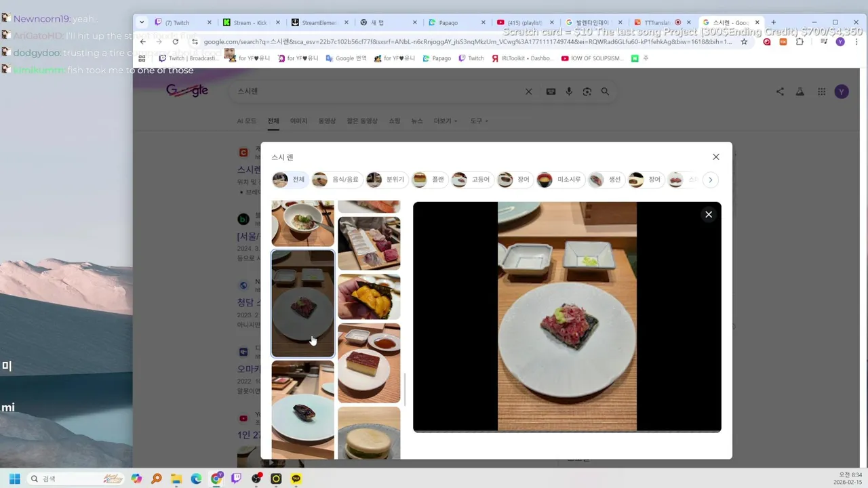Switch to 동영상 search tab
Image resolution: width=868 pixels, height=488 pixels.
[x=327, y=121]
